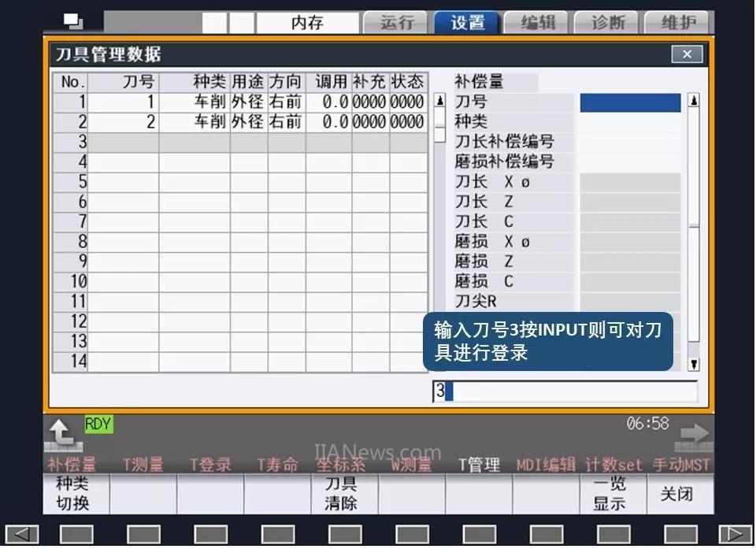
Task: Select the 维护 tab
Action: coord(678,22)
